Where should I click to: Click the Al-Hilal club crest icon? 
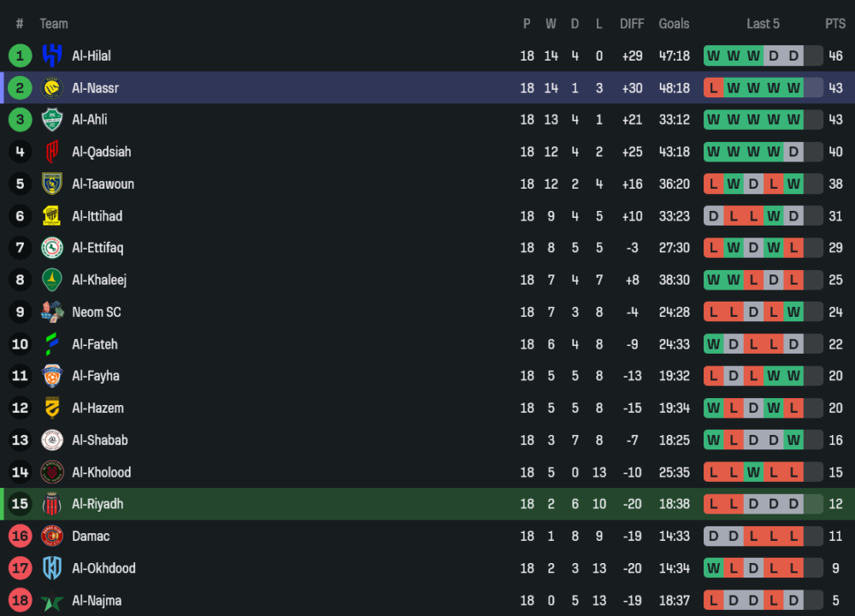click(x=52, y=56)
